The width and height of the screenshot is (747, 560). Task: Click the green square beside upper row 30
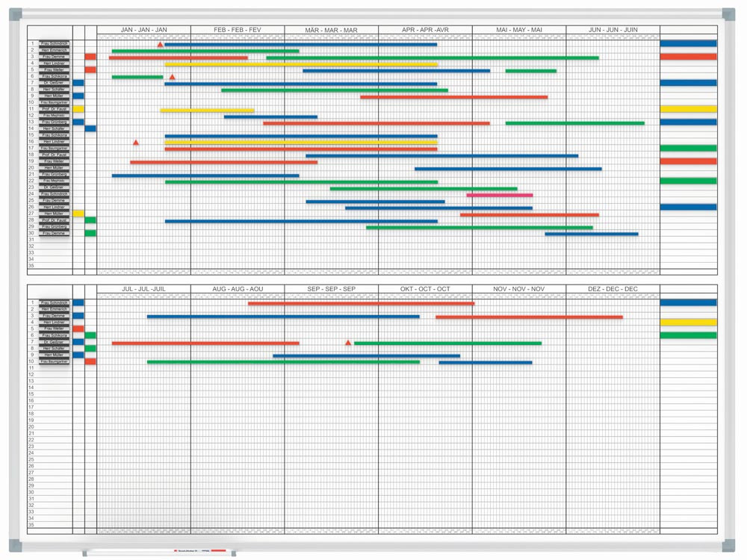click(x=90, y=233)
